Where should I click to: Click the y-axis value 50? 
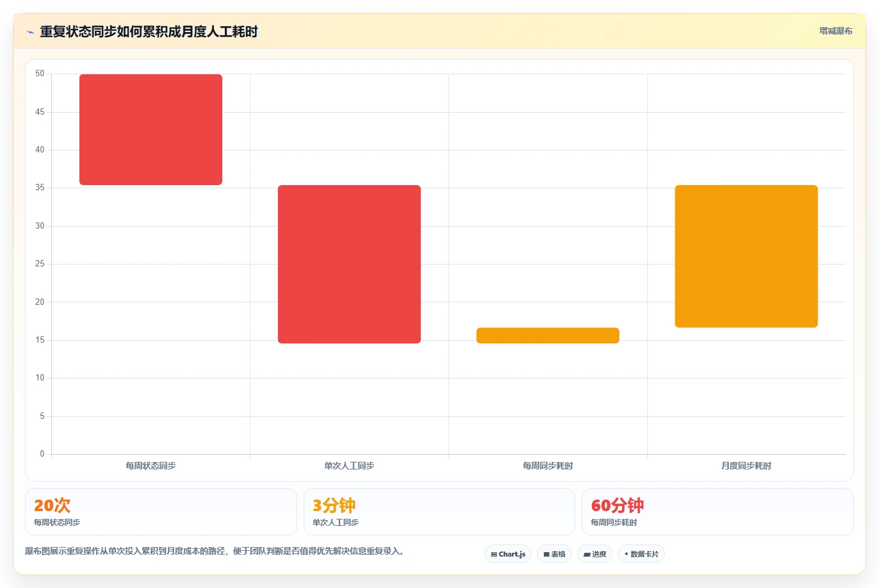(x=40, y=74)
